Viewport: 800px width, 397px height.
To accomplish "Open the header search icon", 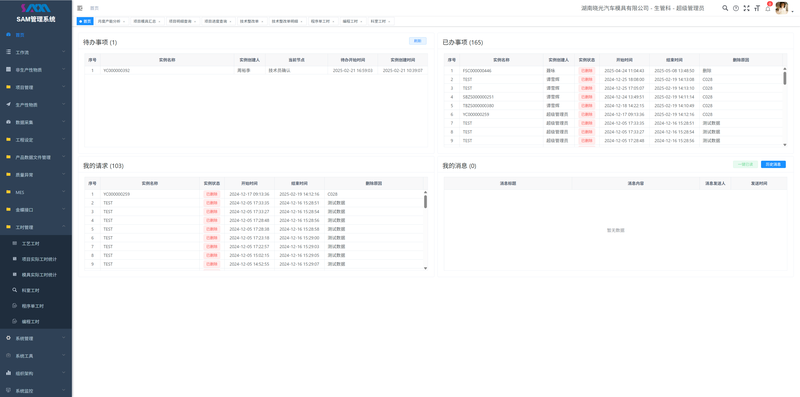I will click(x=725, y=8).
